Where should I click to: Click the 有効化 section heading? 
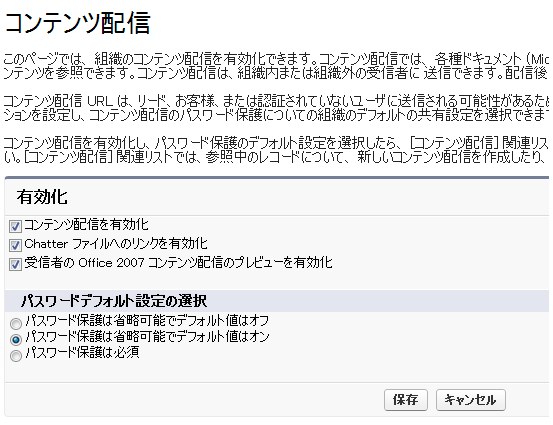pyautogui.click(x=42, y=197)
